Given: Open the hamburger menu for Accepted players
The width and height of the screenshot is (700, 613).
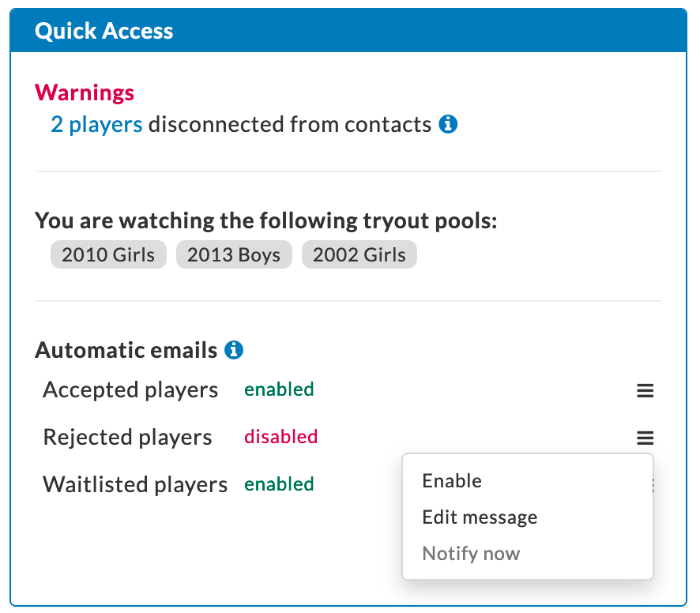Looking at the screenshot, I should [x=645, y=391].
